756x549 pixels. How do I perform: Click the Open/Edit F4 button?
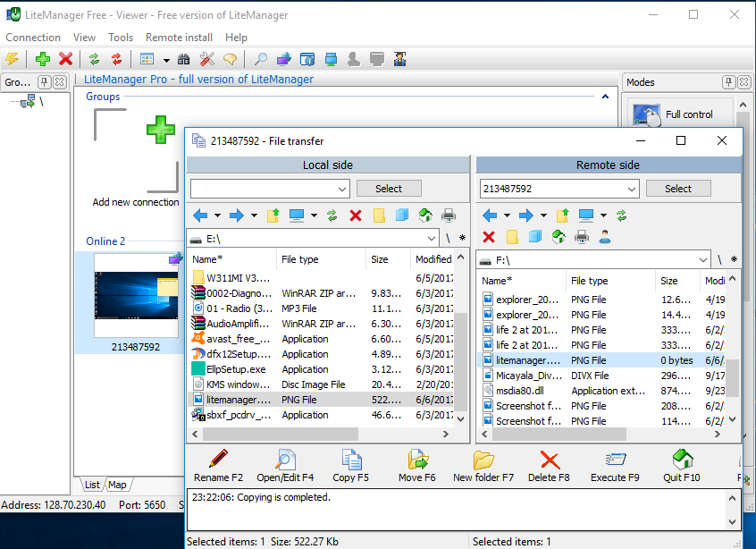point(285,466)
